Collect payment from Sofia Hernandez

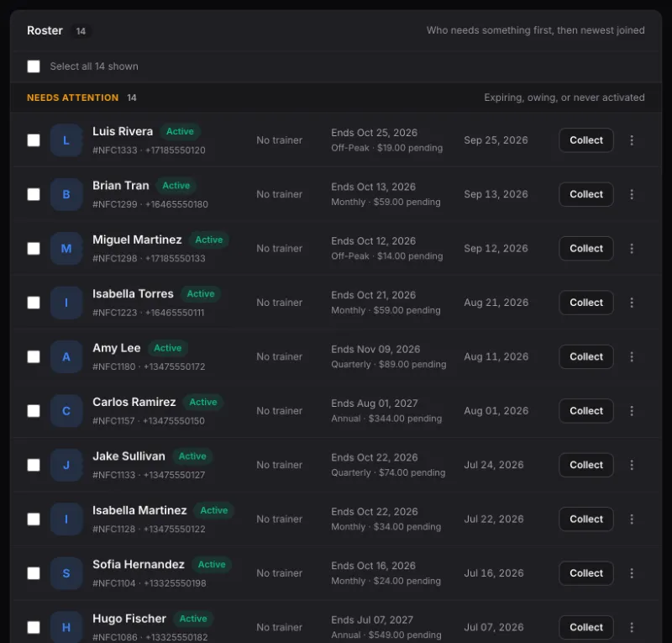coord(585,573)
